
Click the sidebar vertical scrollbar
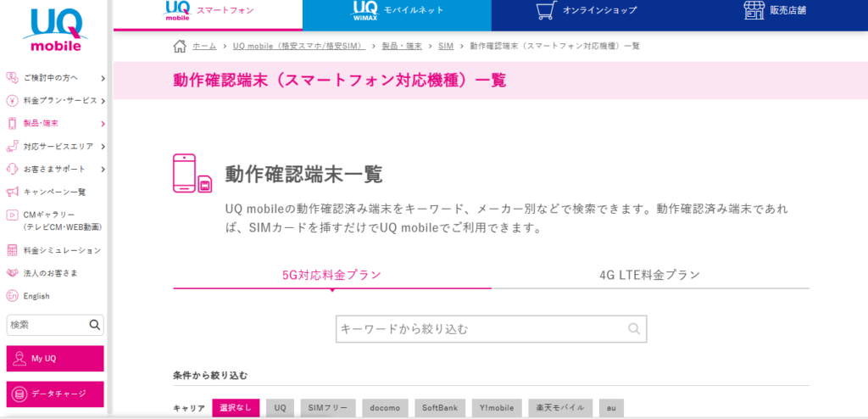(x=109, y=208)
